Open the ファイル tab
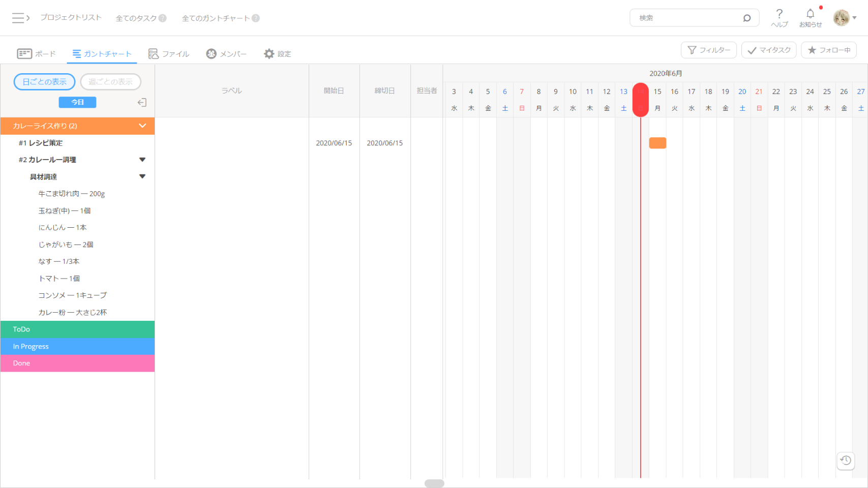Image resolution: width=868 pixels, height=488 pixels. coord(169,54)
